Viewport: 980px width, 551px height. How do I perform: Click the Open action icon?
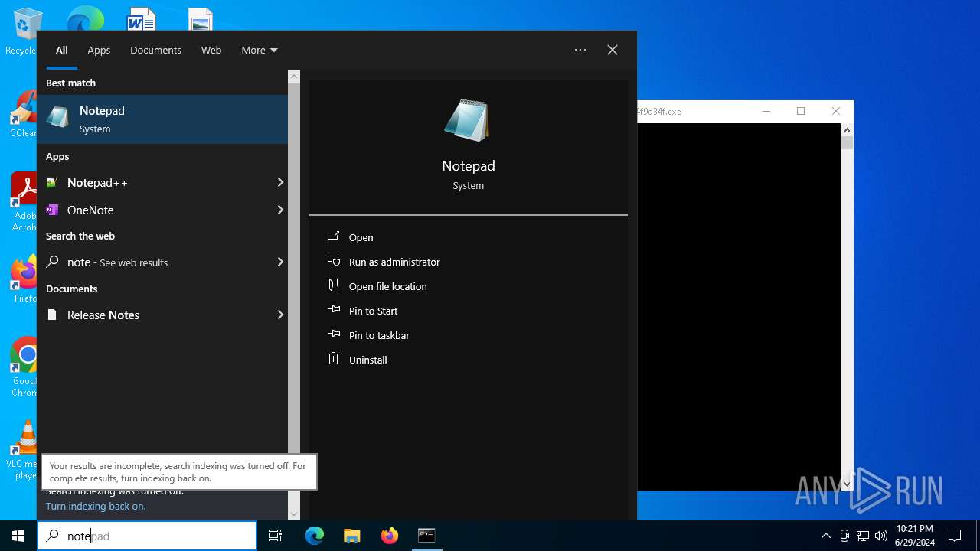point(333,236)
